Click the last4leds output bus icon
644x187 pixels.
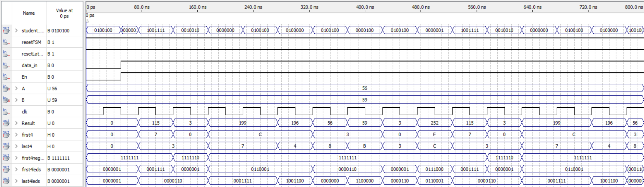pos(6,181)
